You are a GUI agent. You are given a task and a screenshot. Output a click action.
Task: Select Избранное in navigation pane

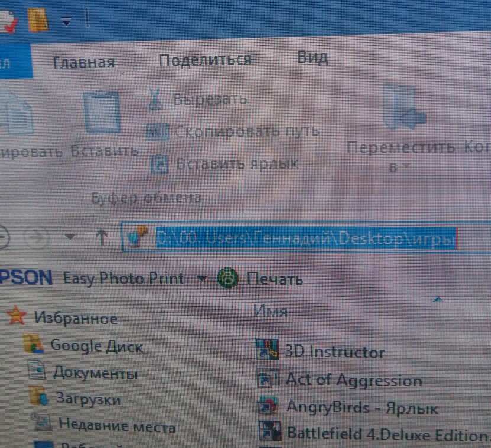pos(76,318)
